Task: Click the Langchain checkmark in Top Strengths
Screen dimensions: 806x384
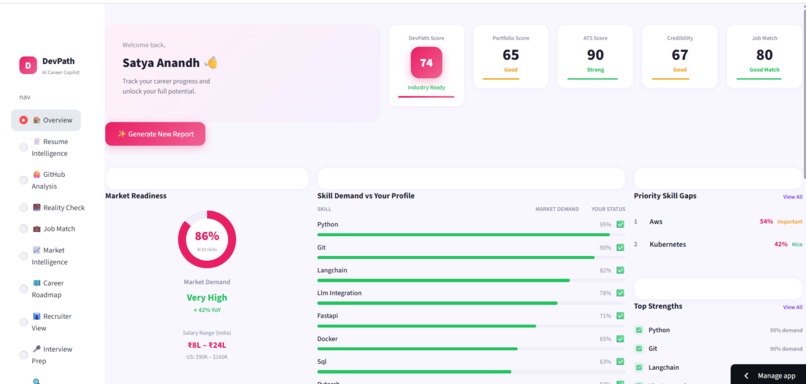Action: pos(639,368)
